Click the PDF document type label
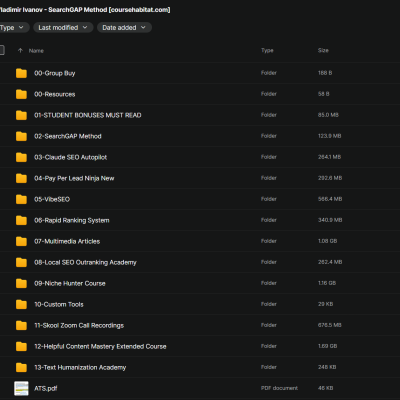 279,388
